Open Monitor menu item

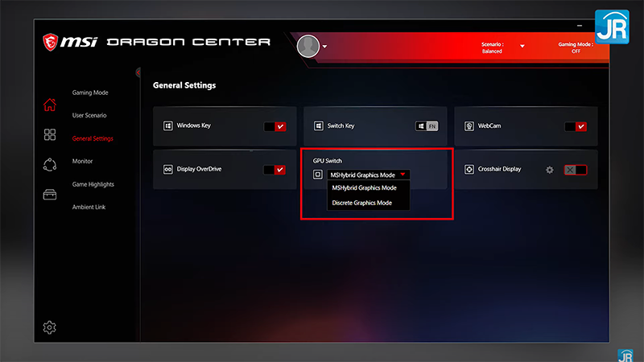click(82, 162)
